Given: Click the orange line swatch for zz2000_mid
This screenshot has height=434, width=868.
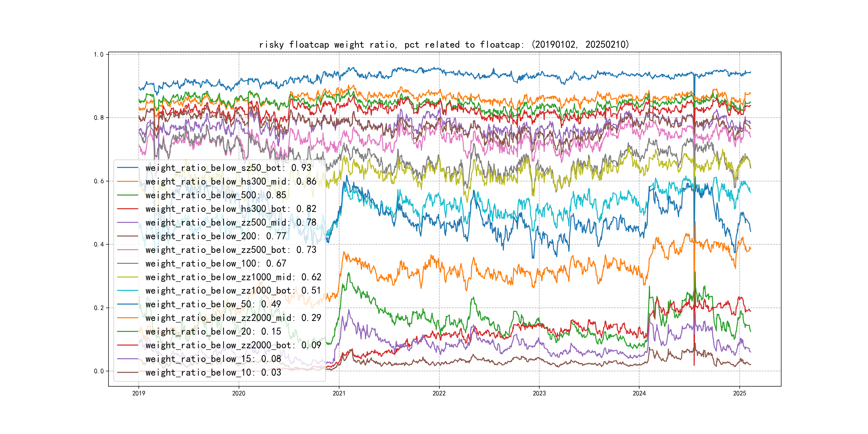Looking at the screenshot, I should (x=127, y=318).
